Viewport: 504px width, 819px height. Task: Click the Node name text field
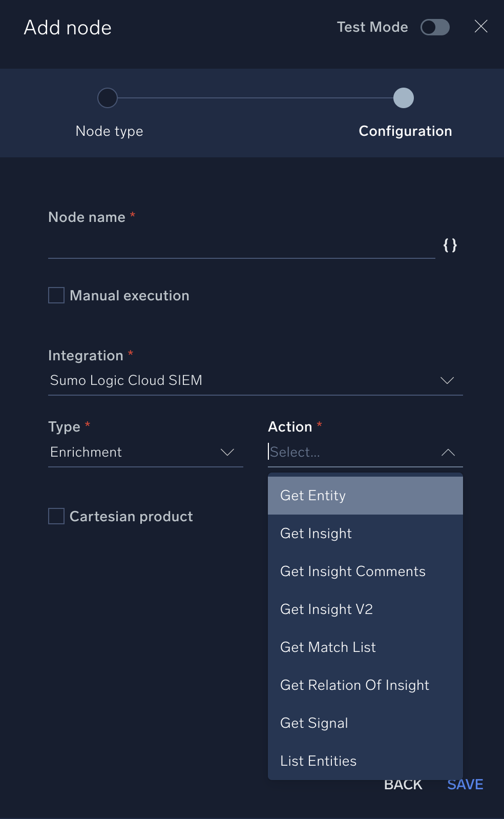(241, 247)
